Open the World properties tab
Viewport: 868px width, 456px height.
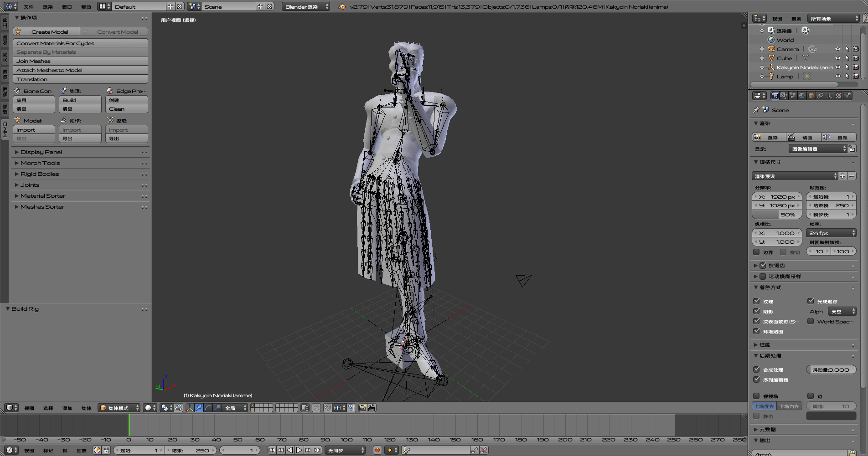(802, 96)
